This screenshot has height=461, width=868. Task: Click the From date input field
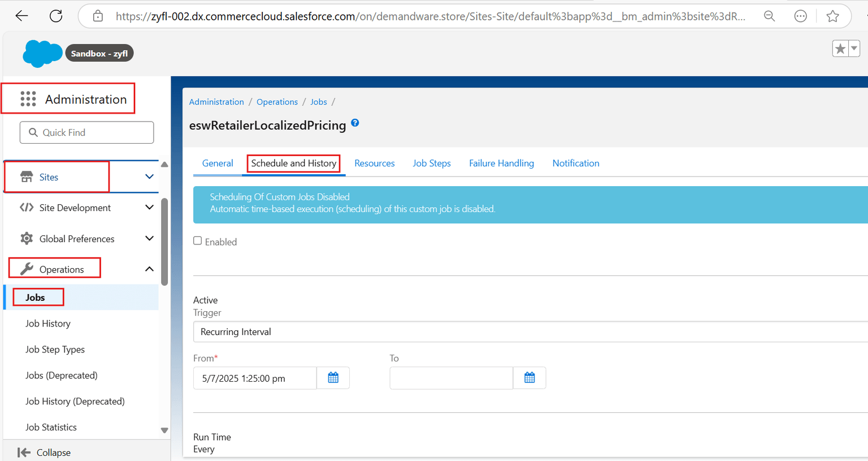(x=255, y=378)
